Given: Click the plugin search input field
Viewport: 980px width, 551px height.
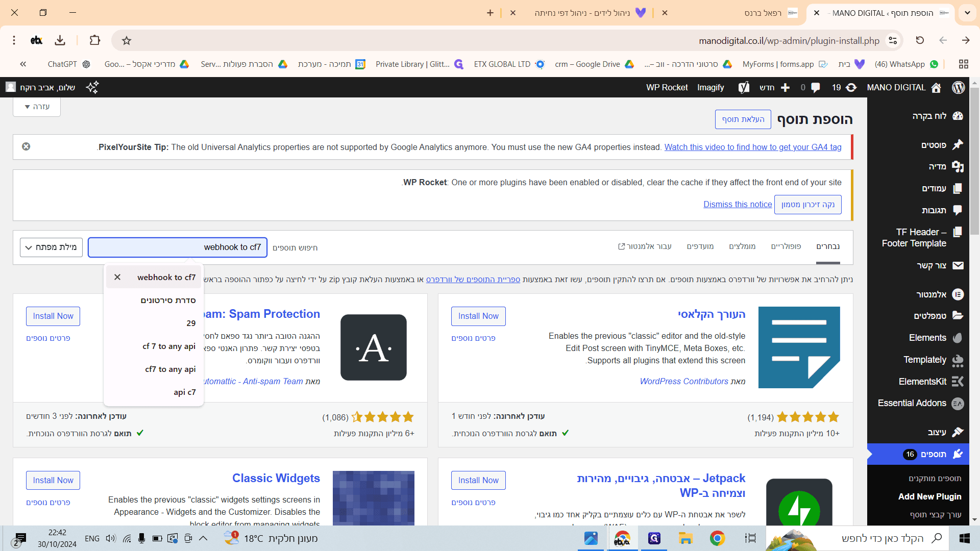Looking at the screenshot, I should 177,247.
